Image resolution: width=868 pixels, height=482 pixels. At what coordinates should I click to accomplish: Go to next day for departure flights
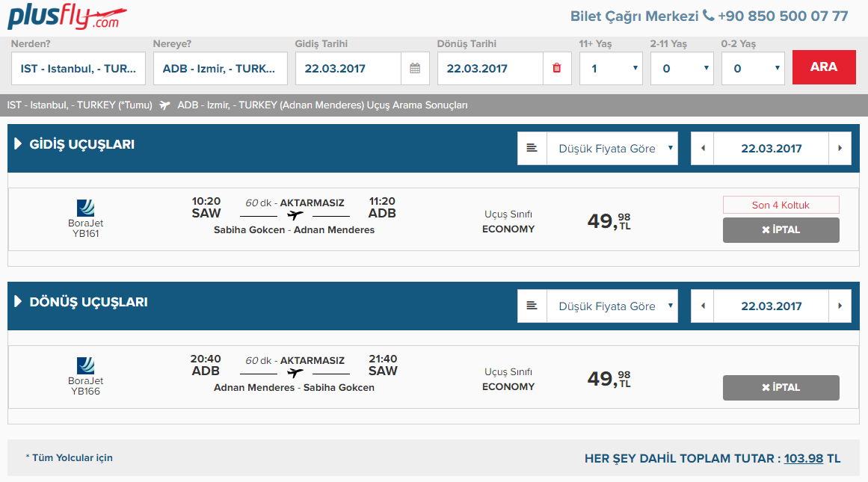coord(840,149)
